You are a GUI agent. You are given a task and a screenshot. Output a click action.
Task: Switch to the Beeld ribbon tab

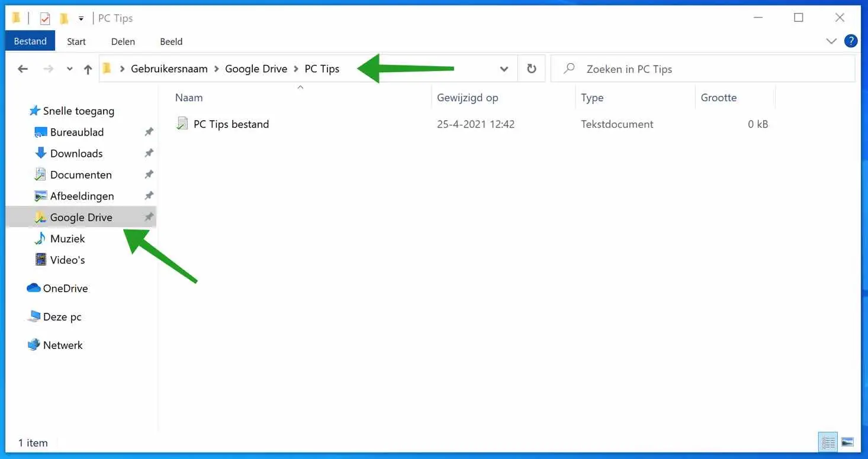(171, 41)
